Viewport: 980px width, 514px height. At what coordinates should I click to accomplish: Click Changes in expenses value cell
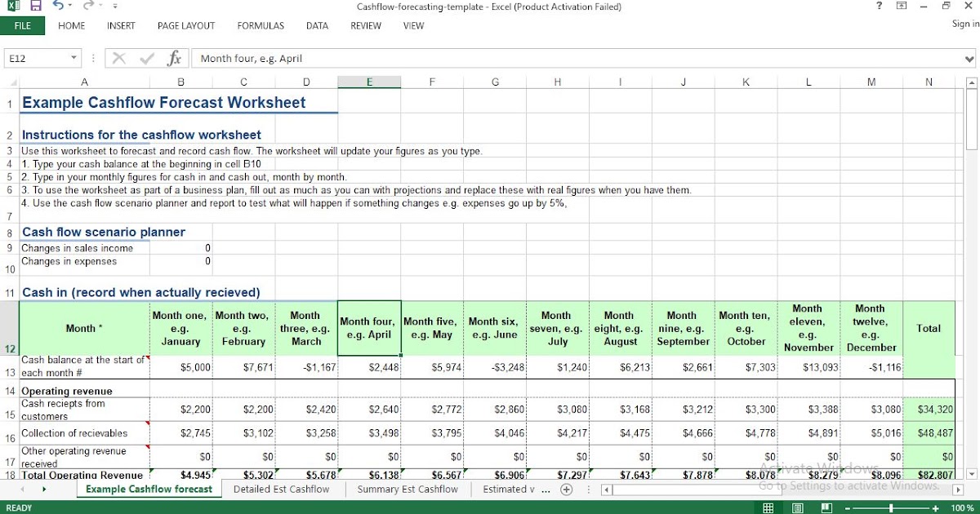181,264
